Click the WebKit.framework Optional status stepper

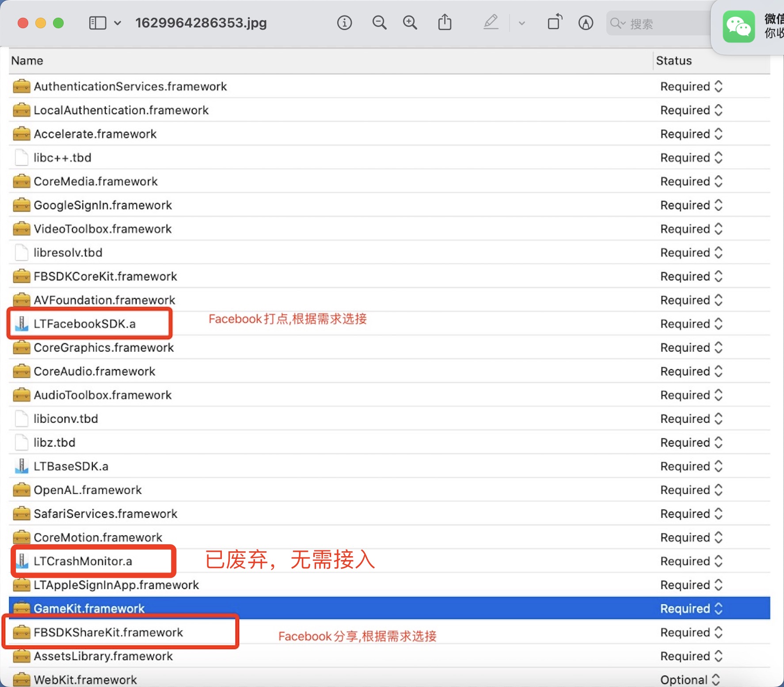[x=716, y=679]
